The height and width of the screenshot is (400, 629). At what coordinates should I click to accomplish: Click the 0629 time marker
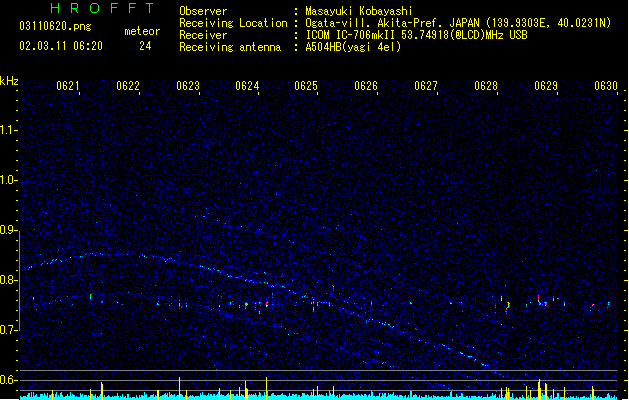(x=546, y=86)
